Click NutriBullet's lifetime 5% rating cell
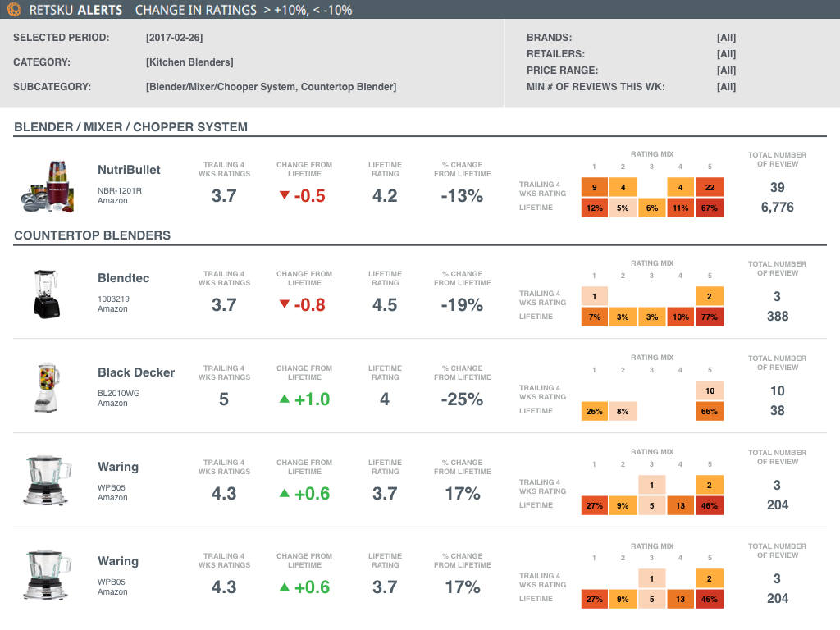840x630 pixels. tap(623, 208)
